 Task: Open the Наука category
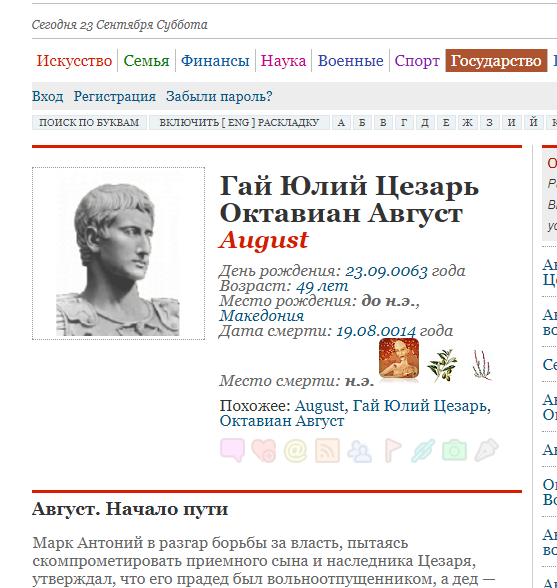pos(283,60)
